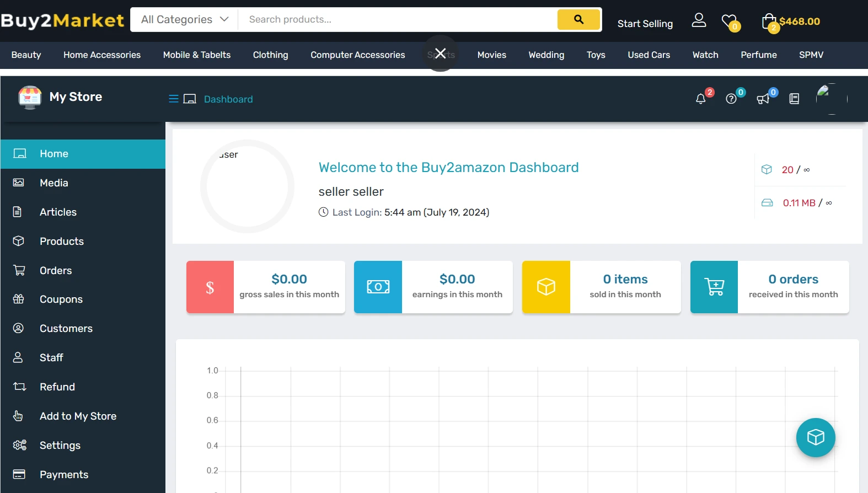Open the Movies category menu
The image size is (868, 493).
[x=492, y=55]
